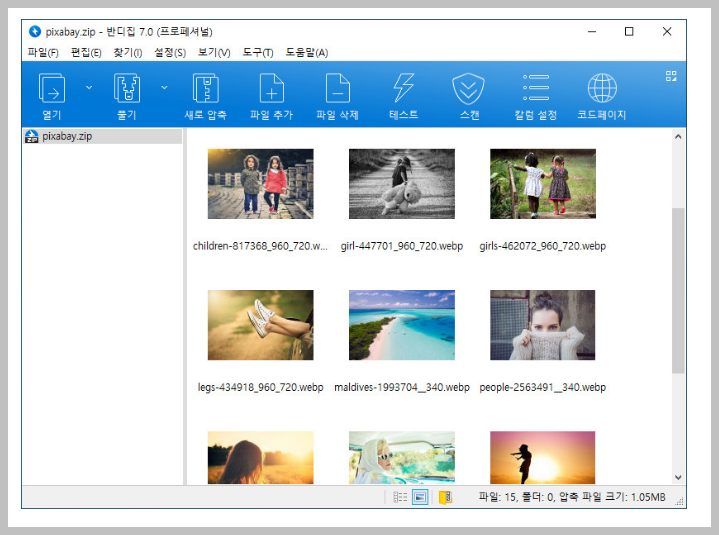Click the 파일 추가 (Add file) icon
The height and width of the screenshot is (535, 719).
271,88
